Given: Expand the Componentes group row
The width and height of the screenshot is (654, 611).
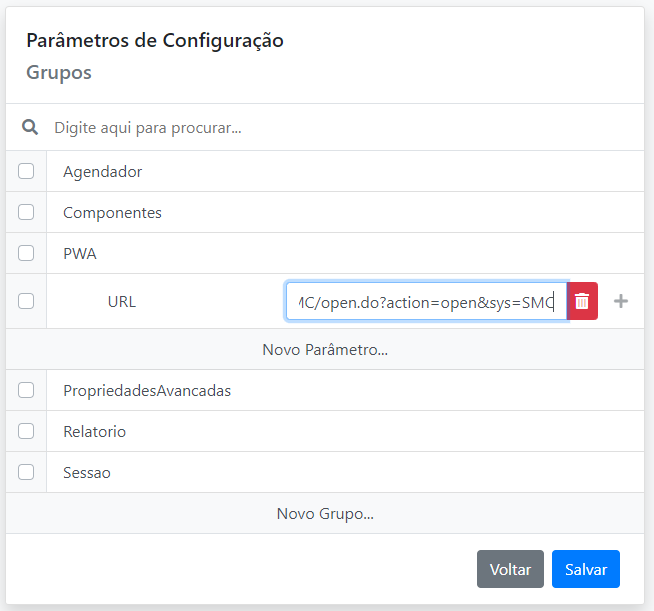Looking at the screenshot, I should click(x=112, y=213).
